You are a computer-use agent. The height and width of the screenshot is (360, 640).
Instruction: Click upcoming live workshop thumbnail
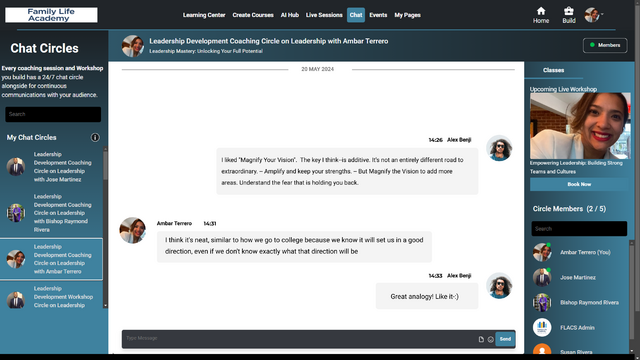point(580,126)
